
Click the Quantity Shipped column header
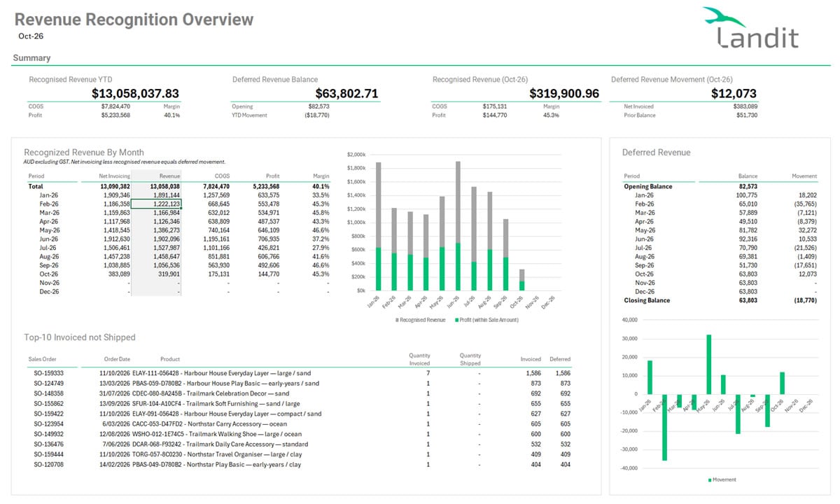pos(470,359)
